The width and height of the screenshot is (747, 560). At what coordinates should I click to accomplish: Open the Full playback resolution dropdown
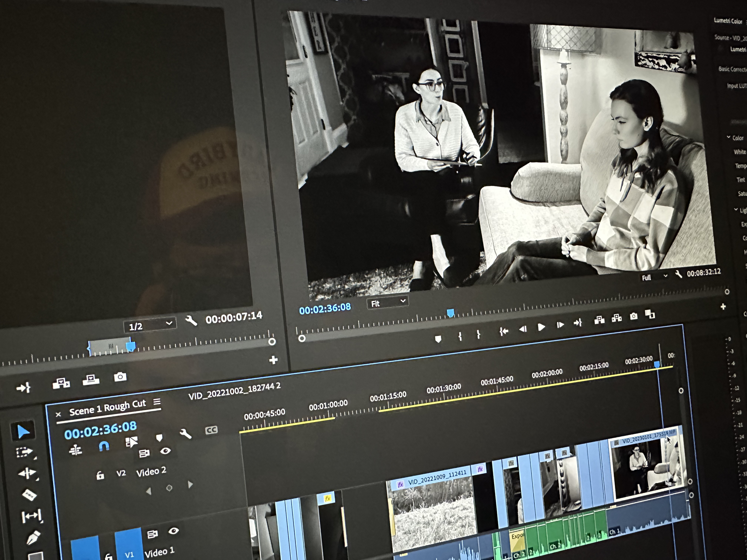pyautogui.click(x=654, y=277)
